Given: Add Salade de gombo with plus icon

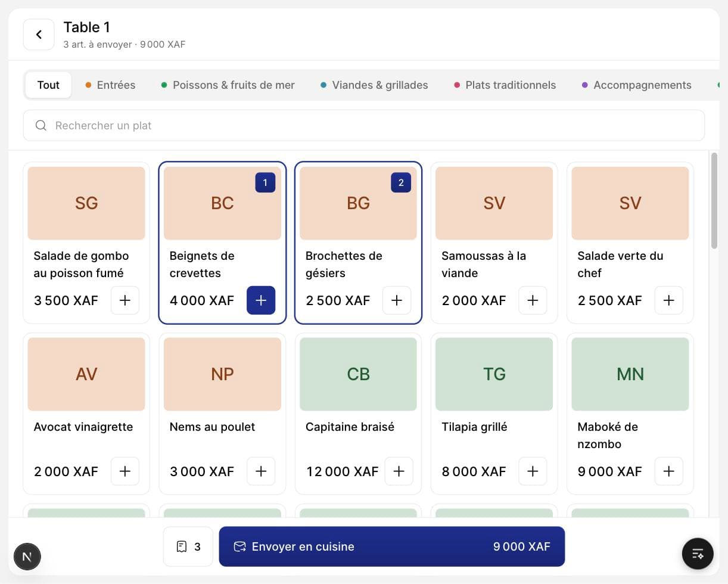Looking at the screenshot, I should pyautogui.click(x=125, y=300).
